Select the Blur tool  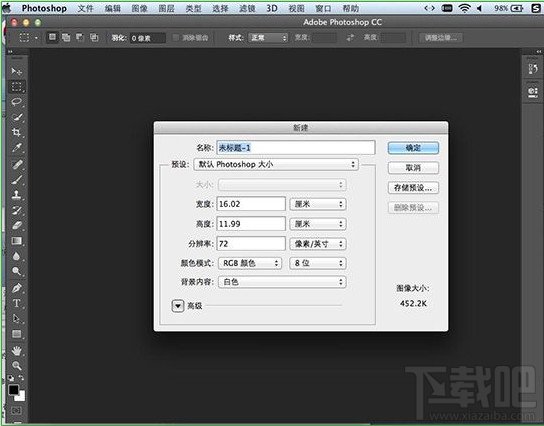click(16, 256)
